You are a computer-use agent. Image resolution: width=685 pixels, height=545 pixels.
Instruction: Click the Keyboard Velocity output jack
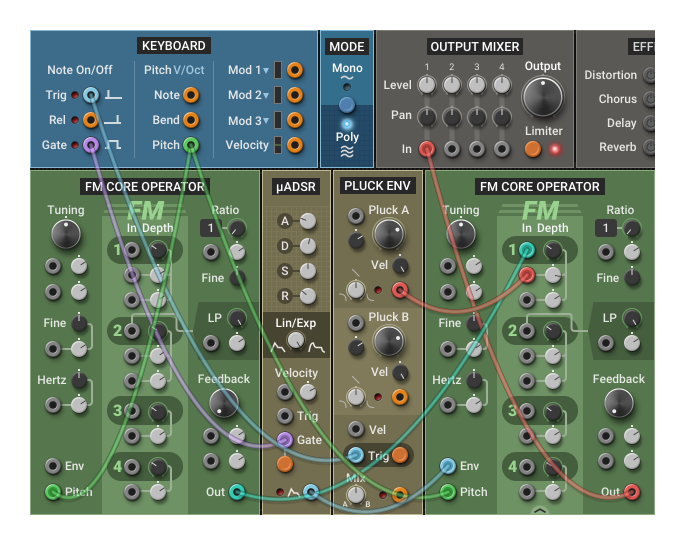tap(295, 145)
